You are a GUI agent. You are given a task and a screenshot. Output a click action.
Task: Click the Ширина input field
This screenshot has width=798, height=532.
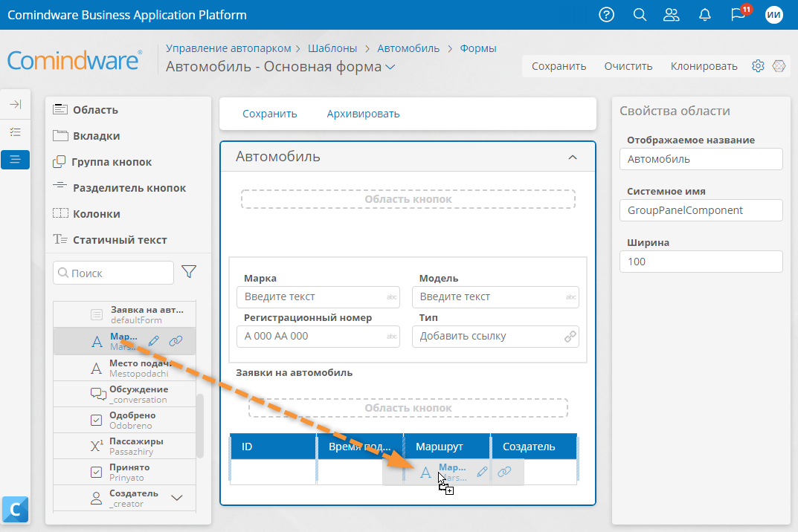pos(701,262)
